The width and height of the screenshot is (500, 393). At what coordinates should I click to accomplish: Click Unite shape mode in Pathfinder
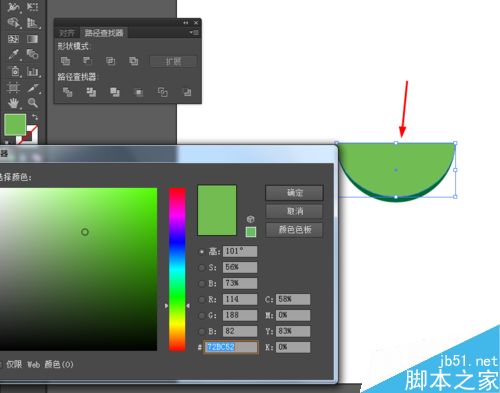[x=65, y=61]
